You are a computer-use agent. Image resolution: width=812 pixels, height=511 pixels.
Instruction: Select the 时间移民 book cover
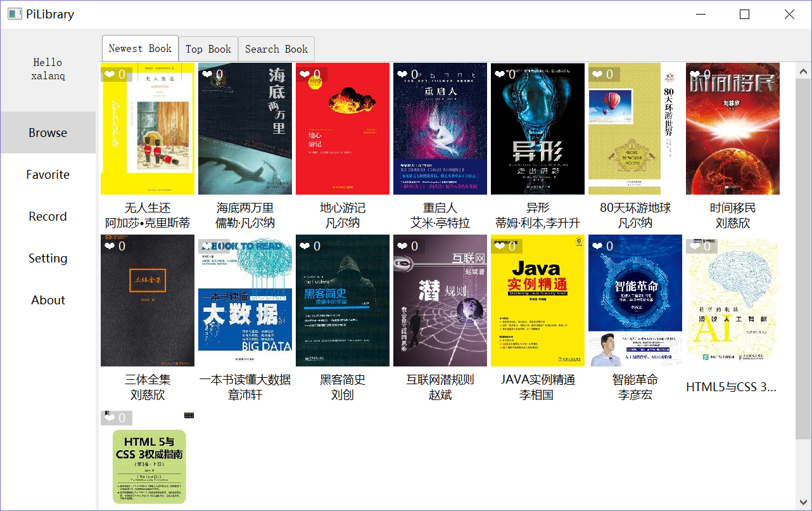click(x=733, y=129)
